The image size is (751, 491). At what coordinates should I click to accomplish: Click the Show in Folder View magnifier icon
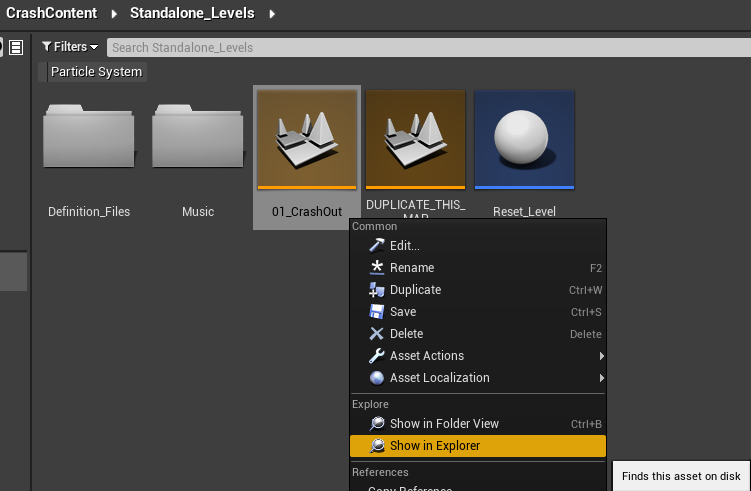click(x=377, y=423)
